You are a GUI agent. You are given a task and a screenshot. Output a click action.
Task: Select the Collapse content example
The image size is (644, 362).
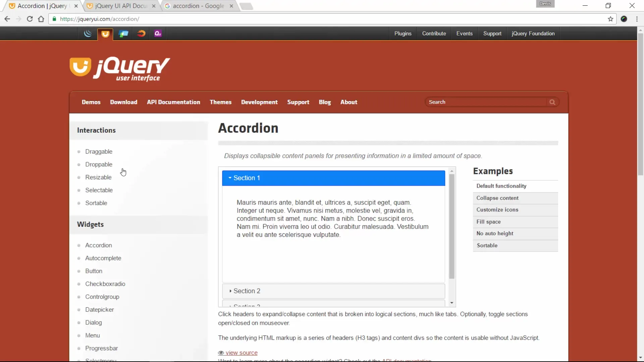515,198
